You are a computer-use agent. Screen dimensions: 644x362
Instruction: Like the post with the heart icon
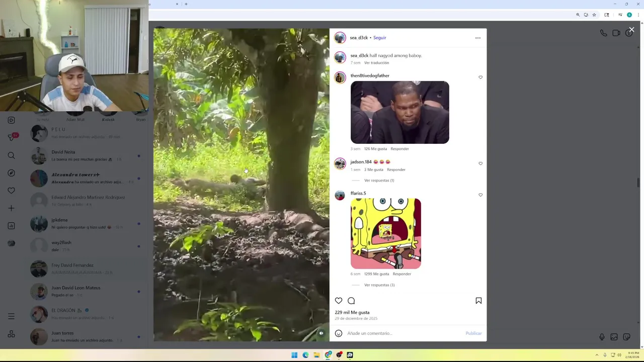tap(339, 301)
